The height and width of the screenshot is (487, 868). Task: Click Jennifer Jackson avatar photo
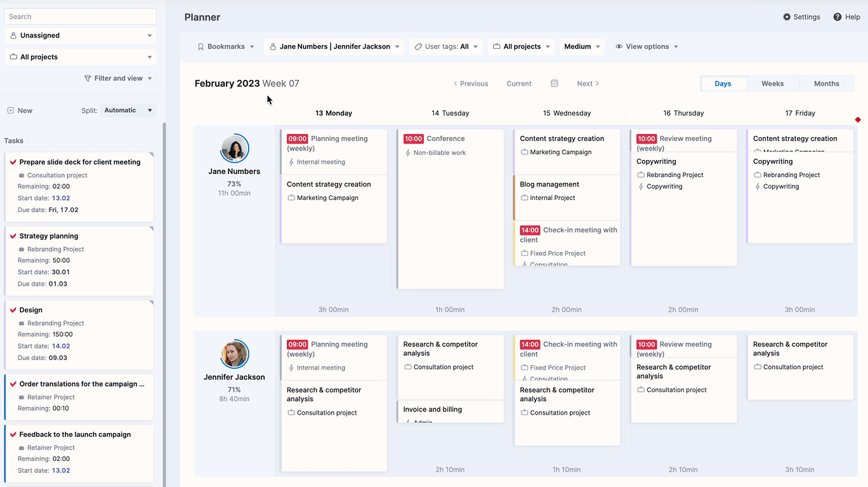[235, 354]
